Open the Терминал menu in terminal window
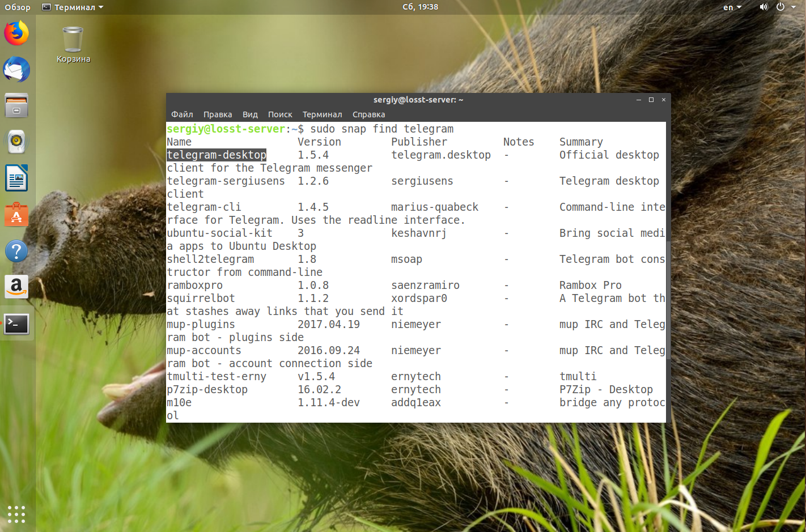The height and width of the screenshot is (532, 806). [322, 114]
